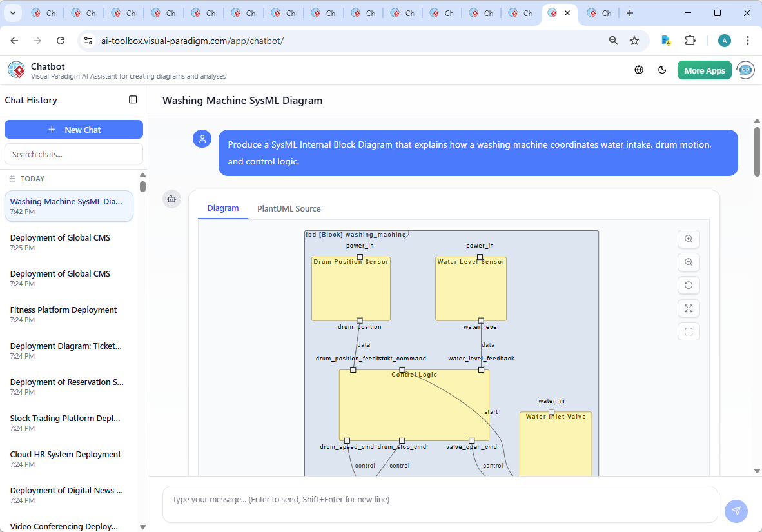Fit the diagram to the frame
762x532 pixels.
coord(689,331)
